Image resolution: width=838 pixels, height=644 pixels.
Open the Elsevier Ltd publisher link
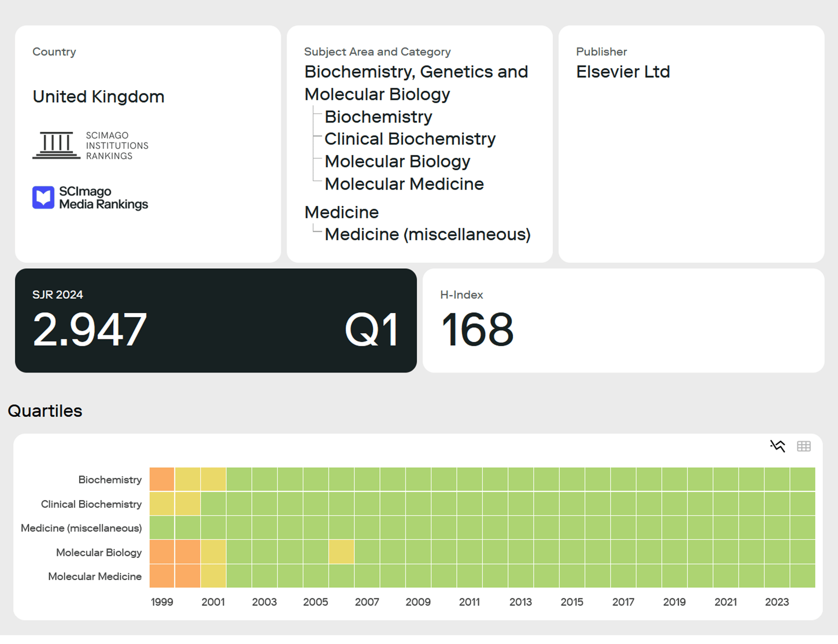point(622,72)
